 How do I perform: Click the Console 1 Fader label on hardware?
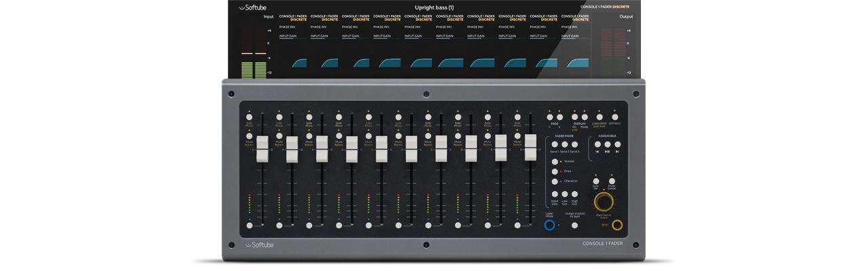coord(603,244)
